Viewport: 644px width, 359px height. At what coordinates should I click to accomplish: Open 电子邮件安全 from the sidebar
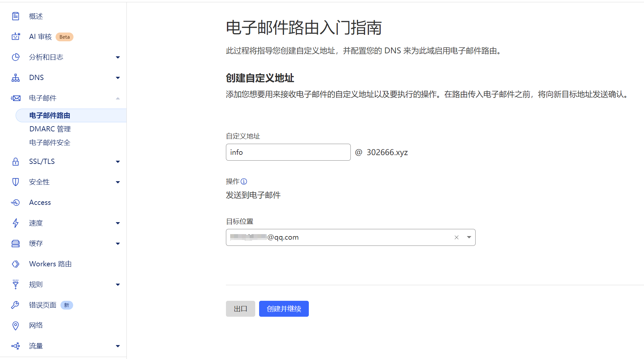tap(49, 142)
